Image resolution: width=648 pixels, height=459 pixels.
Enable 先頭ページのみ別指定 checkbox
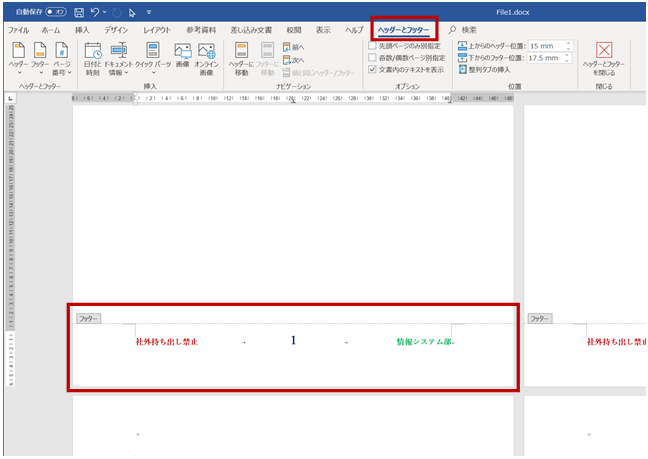pos(373,46)
